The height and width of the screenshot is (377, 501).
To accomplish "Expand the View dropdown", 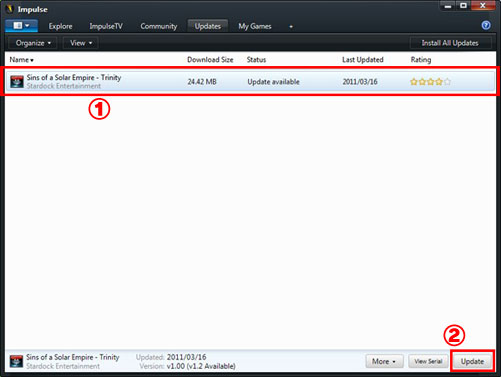I will 81,43.
